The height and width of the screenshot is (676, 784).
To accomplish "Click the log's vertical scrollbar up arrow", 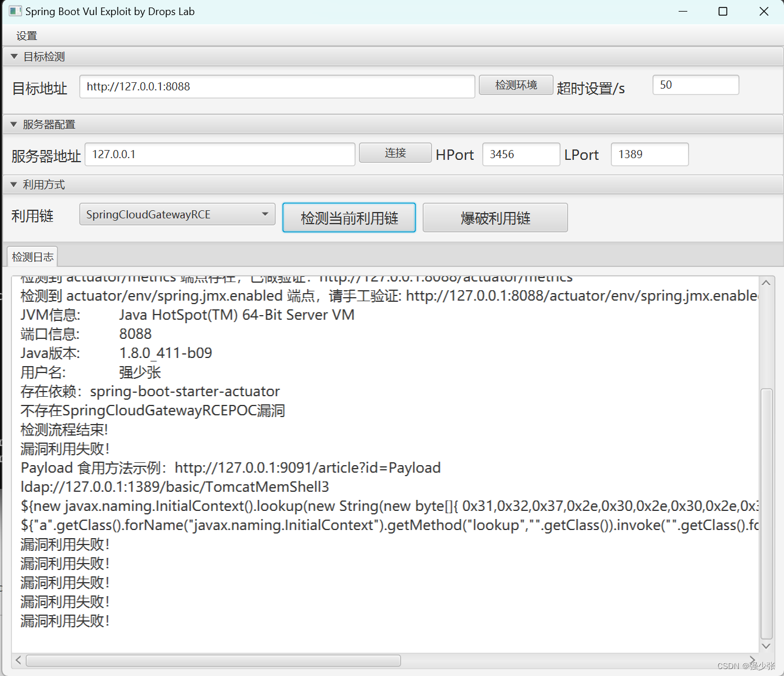I will tap(766, 283).
